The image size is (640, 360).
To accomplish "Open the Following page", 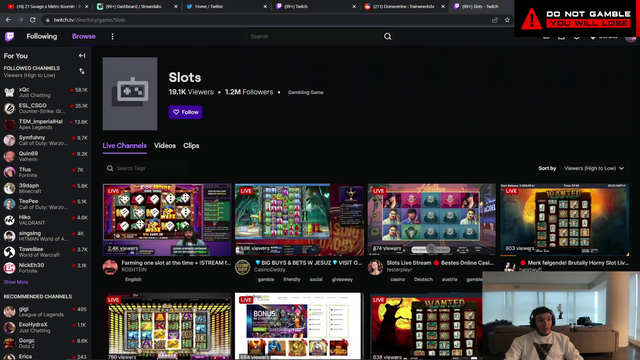I will tap(42, 36).
